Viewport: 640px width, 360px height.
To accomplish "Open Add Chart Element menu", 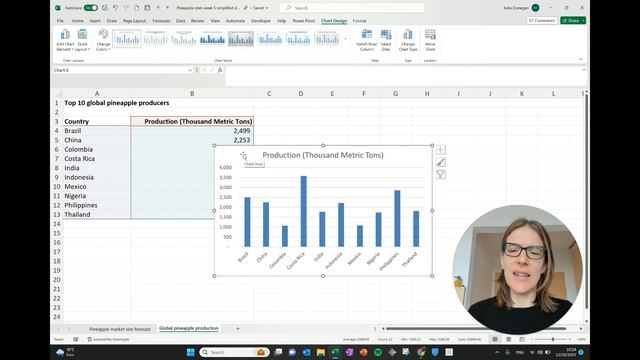I will (65, 40).
